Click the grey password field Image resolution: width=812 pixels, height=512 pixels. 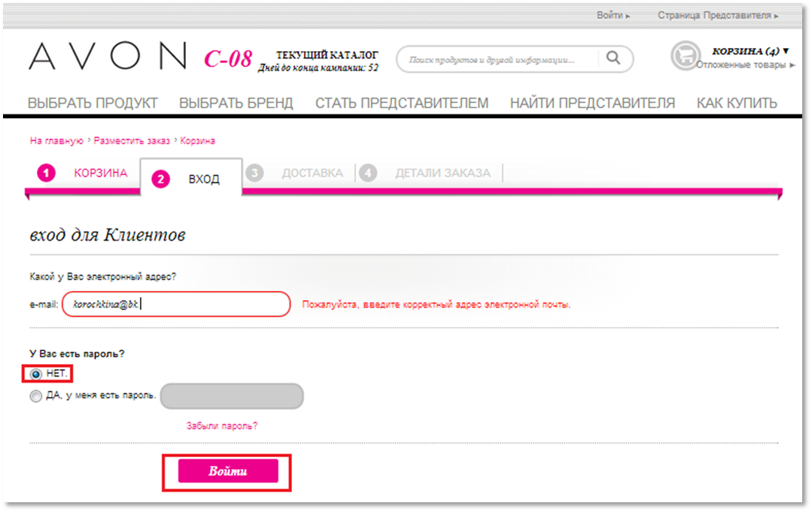(232, 396)
